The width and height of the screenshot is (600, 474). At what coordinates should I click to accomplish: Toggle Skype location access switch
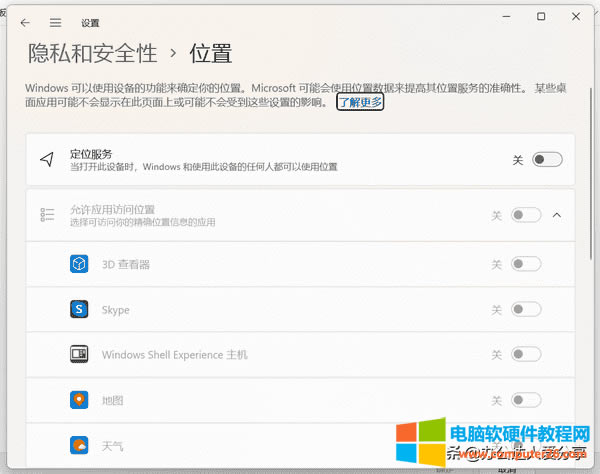(x=526, y=310)
